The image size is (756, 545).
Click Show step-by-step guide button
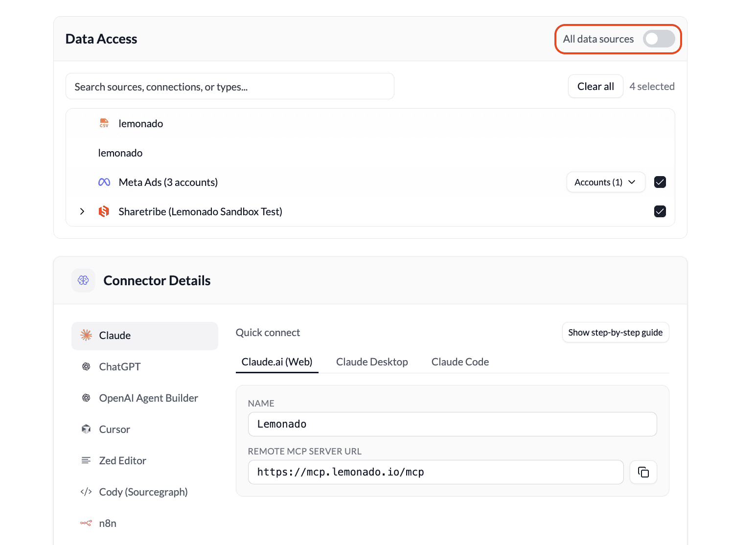click(x=615, y=333)
